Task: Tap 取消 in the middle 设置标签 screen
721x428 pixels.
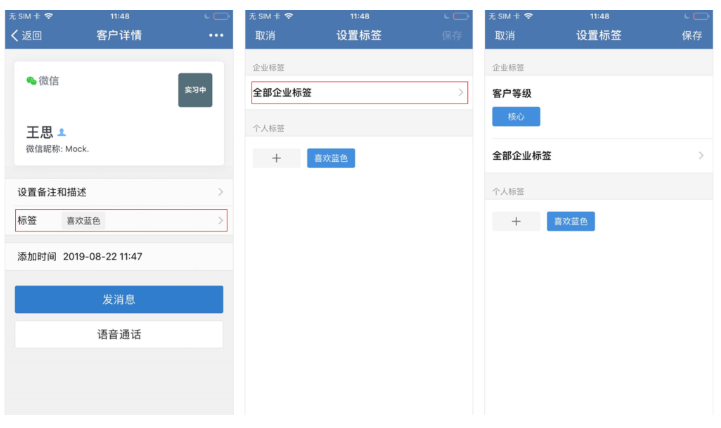Action: pyautogui.click(x=265, y=36)
